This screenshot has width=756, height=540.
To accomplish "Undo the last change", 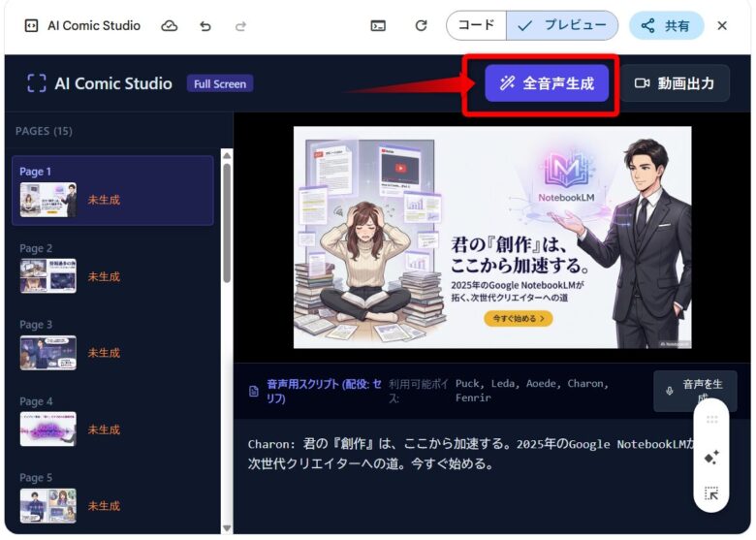I will click(x=205, y=26).
